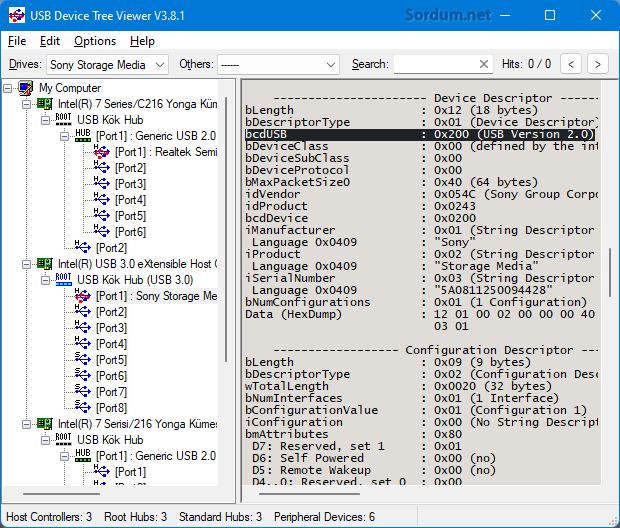Select [Port3] under USB Kök Hub (USB 3.0)
Screen dimensions: 620x528
112,328
